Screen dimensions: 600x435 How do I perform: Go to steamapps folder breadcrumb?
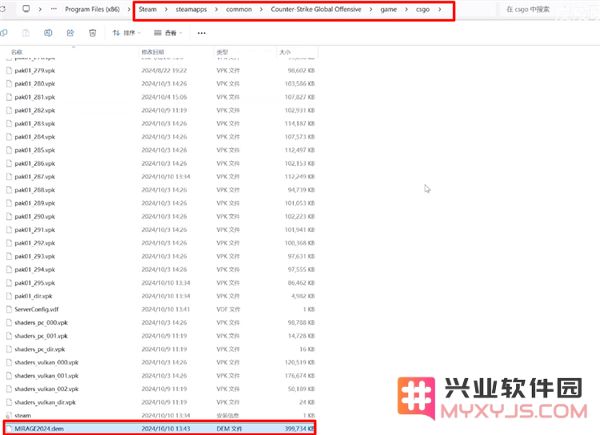click(191, 9)
